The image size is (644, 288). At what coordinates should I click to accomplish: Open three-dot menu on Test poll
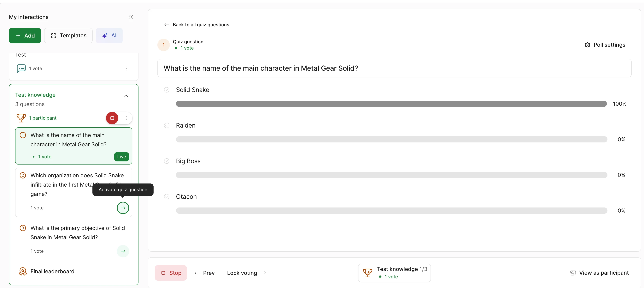126,69
